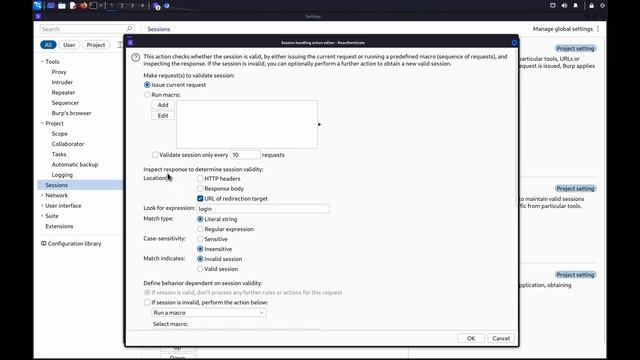The height and width of the screenshot is (360, 640).
Task: Click the round blue taskbar app icon
Action: [x=167, y=6]
